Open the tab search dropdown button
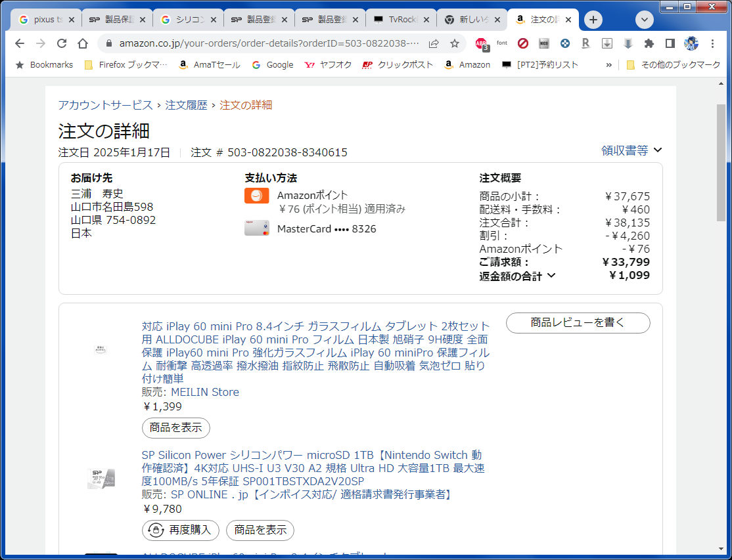This screenshot has height=560, width=732. [645, 20]
